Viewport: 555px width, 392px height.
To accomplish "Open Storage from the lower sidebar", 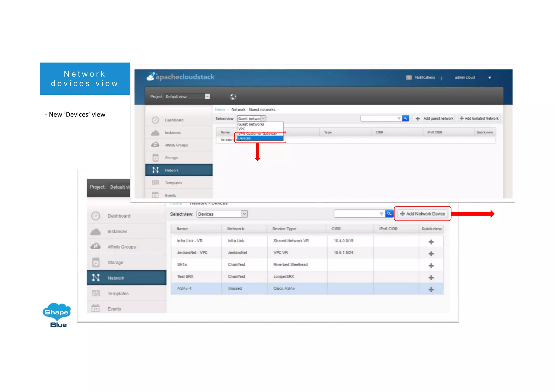I will [115, 262].
